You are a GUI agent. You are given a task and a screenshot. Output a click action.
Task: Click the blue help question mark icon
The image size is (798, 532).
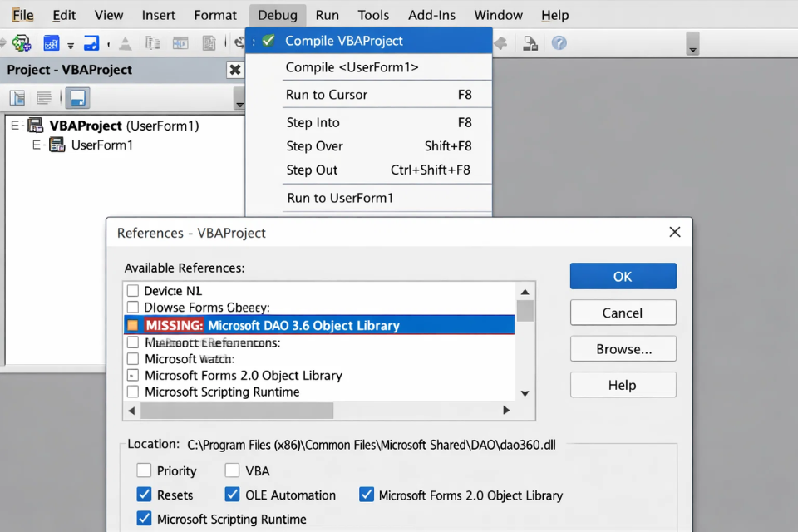(559, 43)
